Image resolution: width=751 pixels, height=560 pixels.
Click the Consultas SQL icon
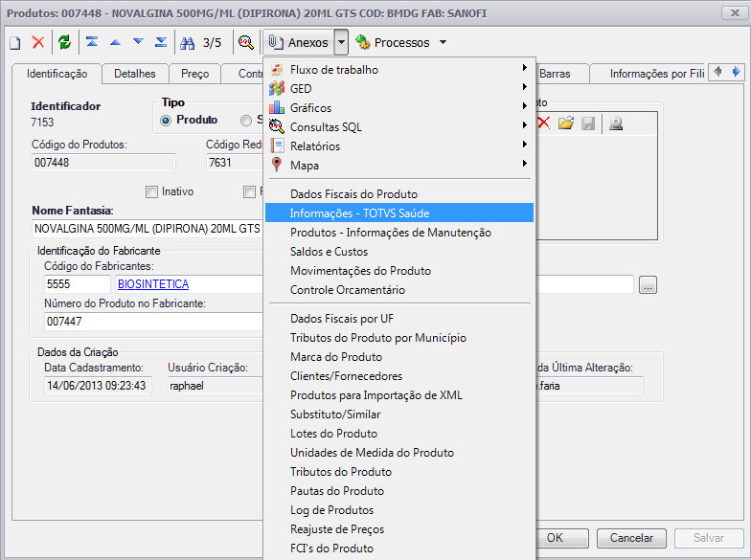(276, 126)
